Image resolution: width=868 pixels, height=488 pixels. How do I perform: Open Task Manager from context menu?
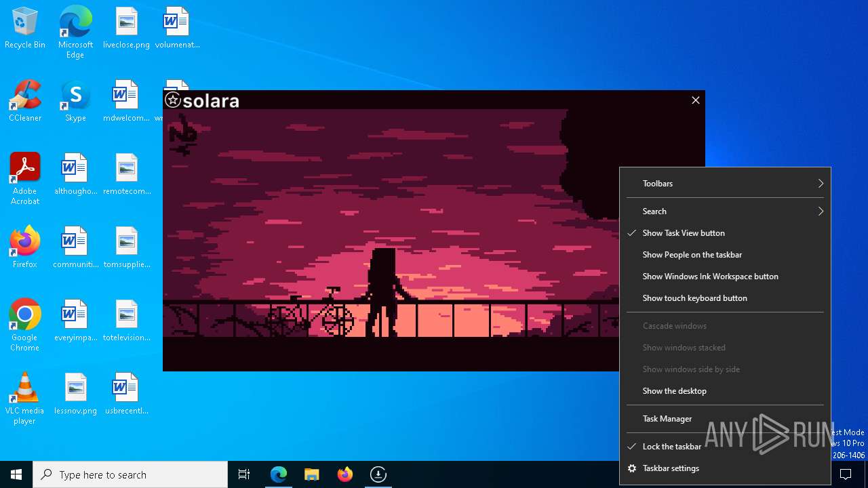[725, 419]
